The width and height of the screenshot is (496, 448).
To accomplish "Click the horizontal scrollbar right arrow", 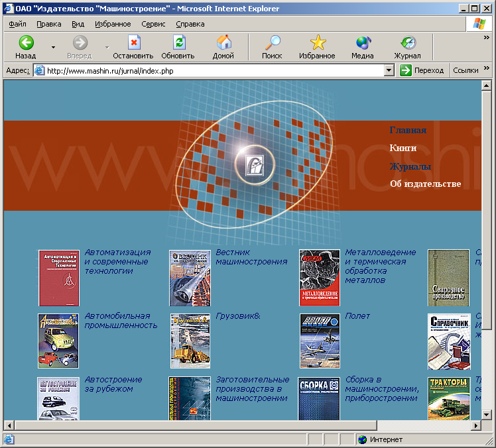I will 476,425.
